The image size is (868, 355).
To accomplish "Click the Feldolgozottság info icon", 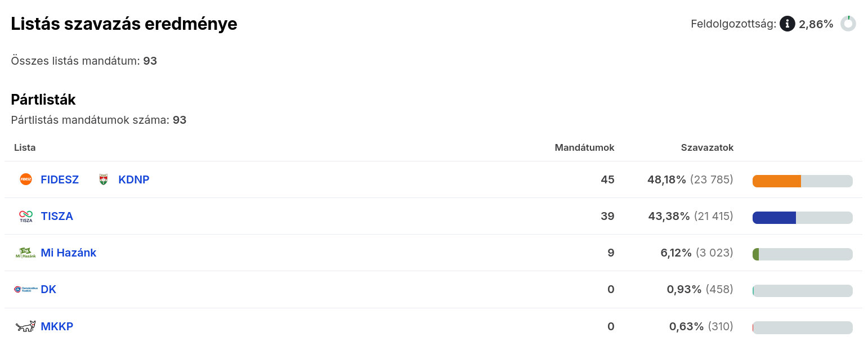I will tap(787, 24).
